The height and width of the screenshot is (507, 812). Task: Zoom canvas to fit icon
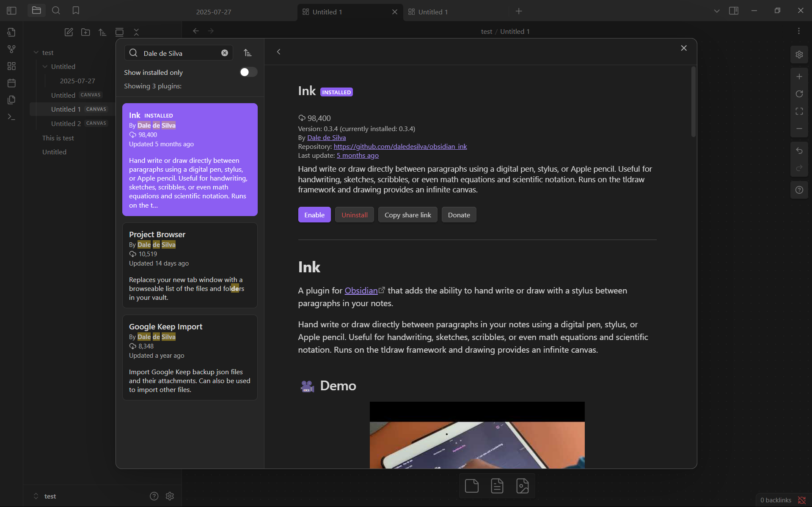pyautogui.click(x=799, y=111)
